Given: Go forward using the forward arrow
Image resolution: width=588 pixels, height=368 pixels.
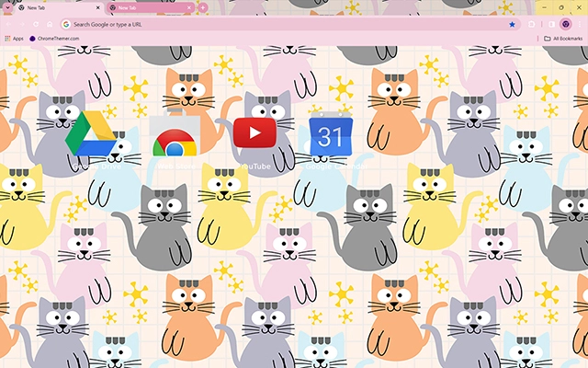Looking at the screenshot, I should point(22,25).
